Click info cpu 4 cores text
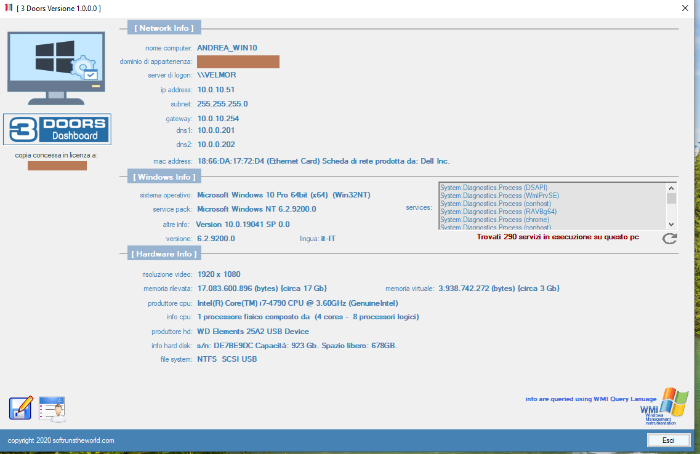 308,317
